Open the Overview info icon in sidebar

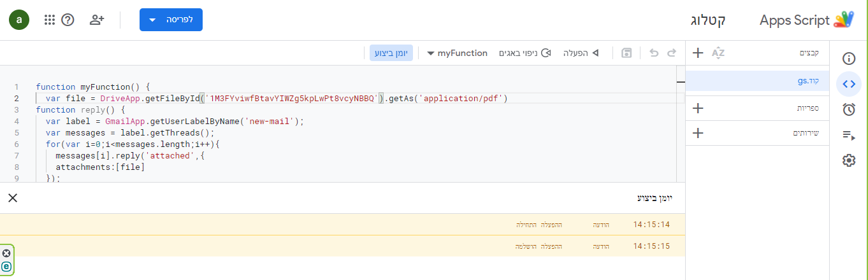tap(848, 59)
